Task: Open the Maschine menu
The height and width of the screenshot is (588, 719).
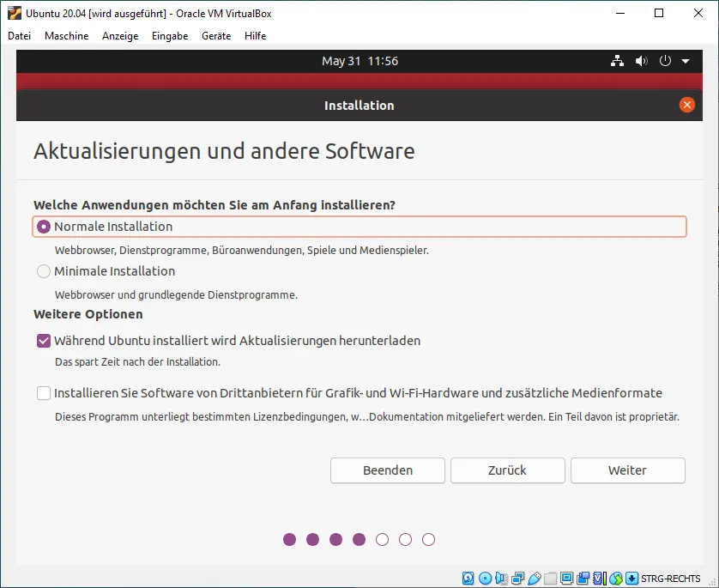Action: pos(66,36)
